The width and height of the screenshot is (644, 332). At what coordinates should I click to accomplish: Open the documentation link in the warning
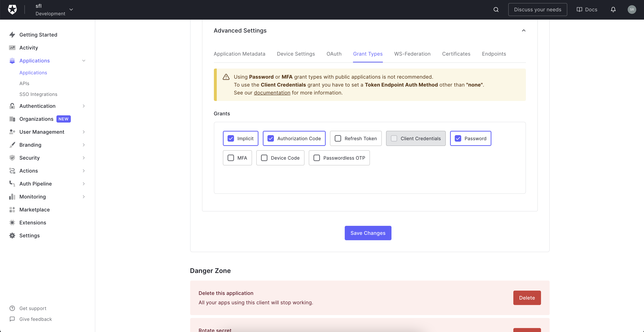[272, 93]
